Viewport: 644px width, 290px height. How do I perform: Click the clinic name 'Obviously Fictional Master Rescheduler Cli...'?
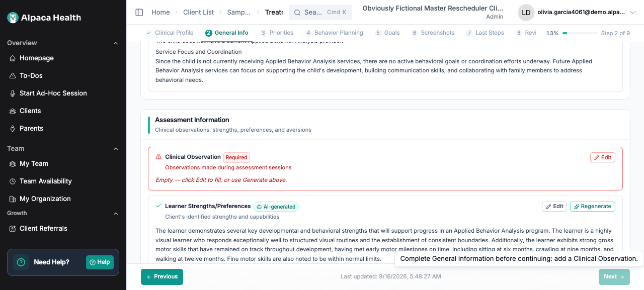[433, 9]
